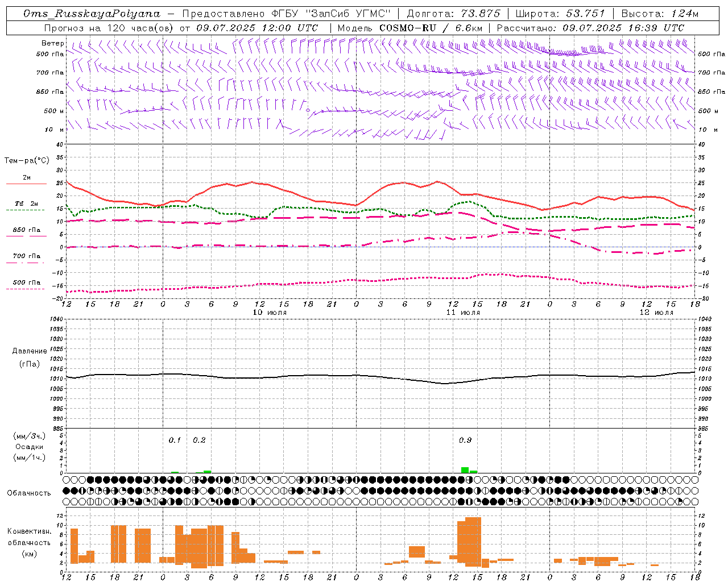Click the '(мм/3ч.)' precipitation unit label
728x582 pixels.
click(x=29, y=436)
